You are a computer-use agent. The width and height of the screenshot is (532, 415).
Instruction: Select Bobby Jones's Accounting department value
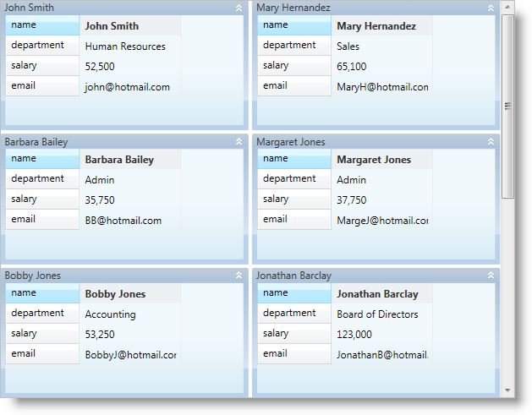coord(111,314)
